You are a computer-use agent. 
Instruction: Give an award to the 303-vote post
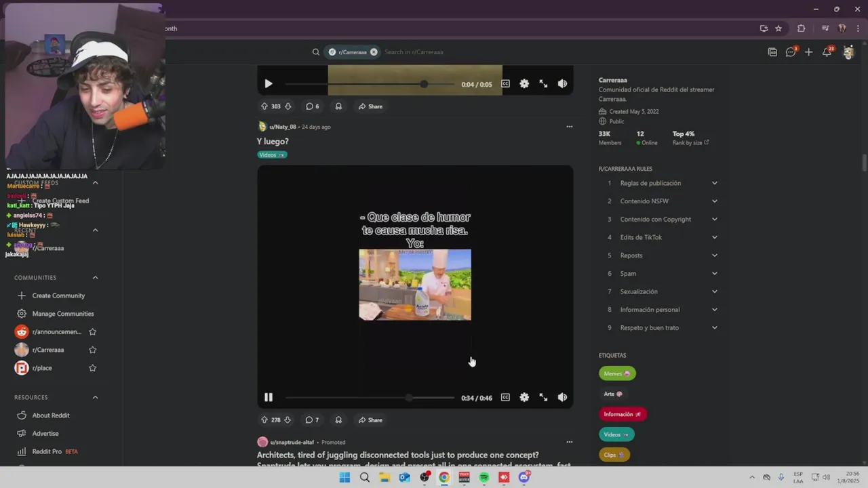pos(338,106)
